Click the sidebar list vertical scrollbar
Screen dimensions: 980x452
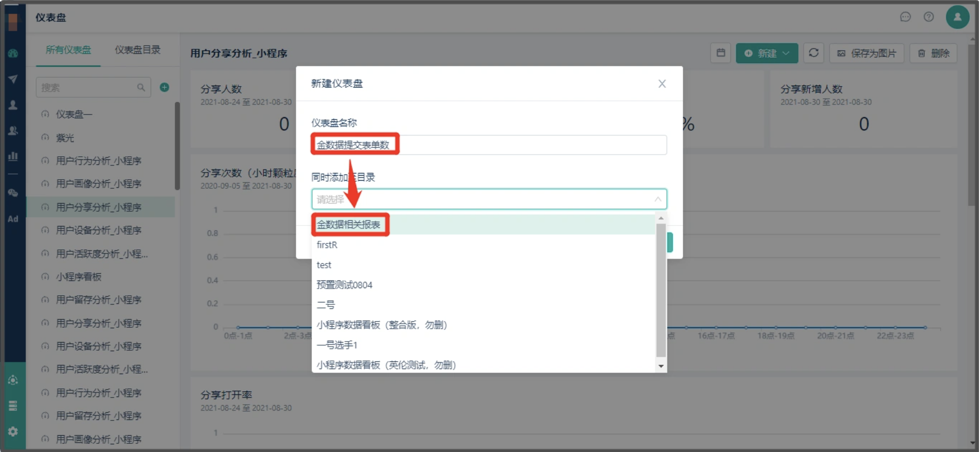177,146
